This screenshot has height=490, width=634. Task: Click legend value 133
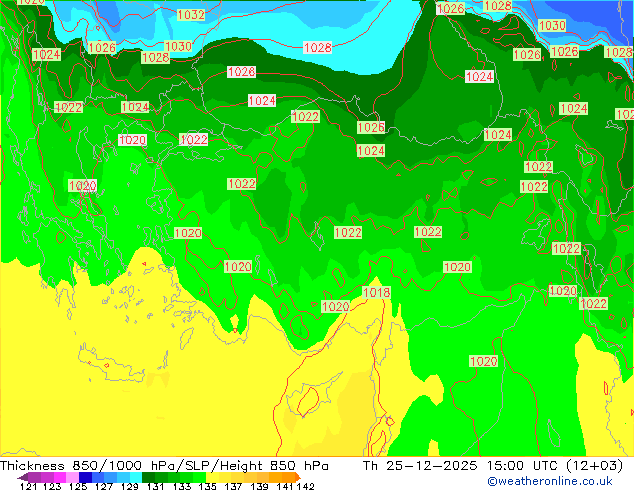[x=182, y=486]
